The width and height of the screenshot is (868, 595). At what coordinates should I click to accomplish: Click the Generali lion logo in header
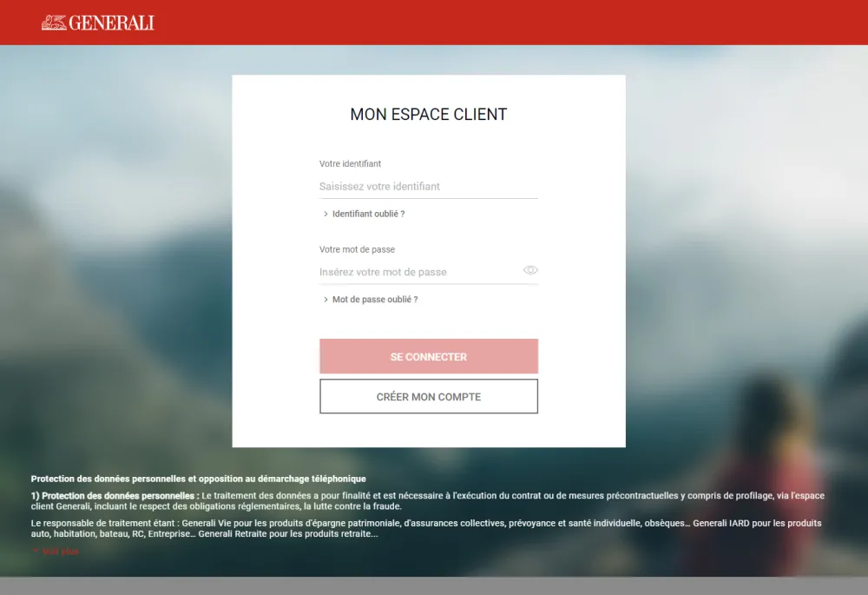click(98, 23)
